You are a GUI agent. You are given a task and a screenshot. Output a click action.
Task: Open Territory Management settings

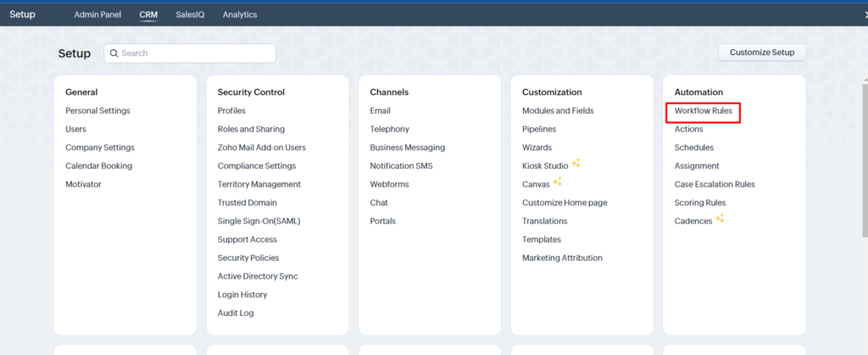point(259,184)
